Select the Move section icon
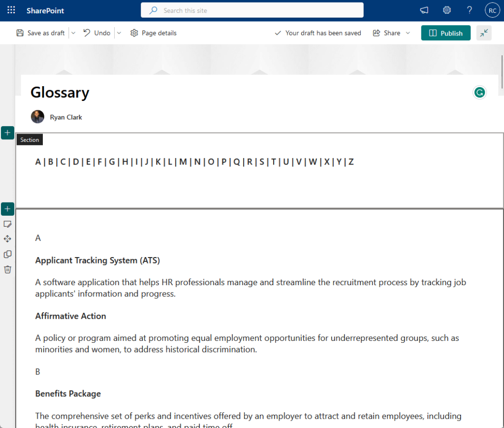 coord(7,239)
